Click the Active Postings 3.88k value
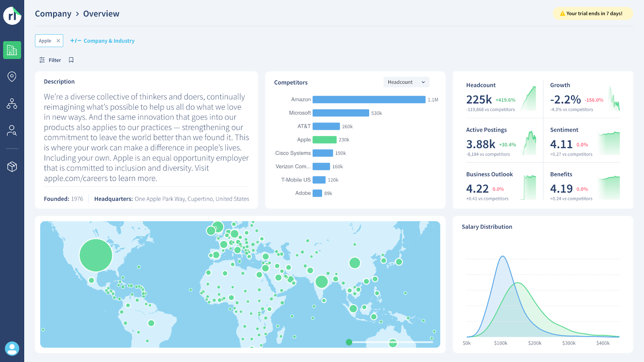The image size is (644, 362). tap(481, 144)
